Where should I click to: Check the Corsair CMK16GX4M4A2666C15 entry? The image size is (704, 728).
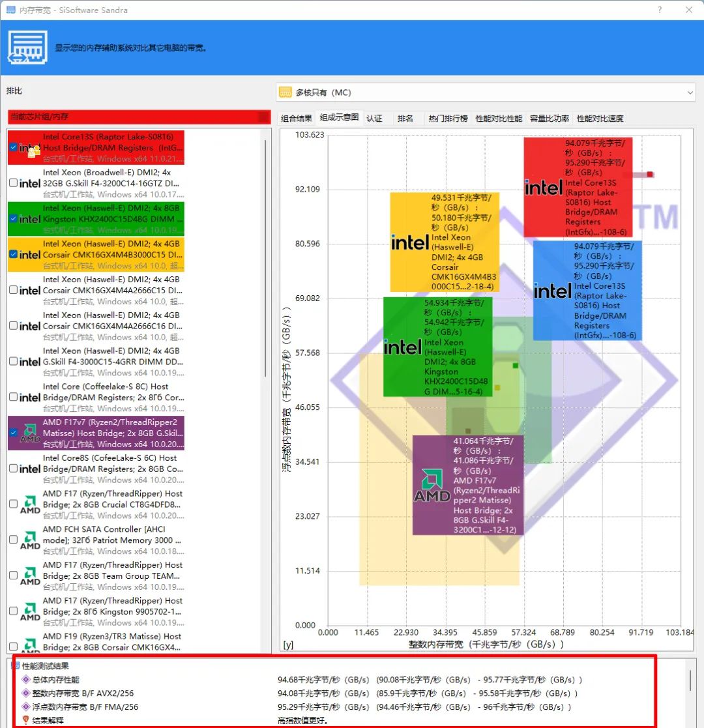pos(14,290)
